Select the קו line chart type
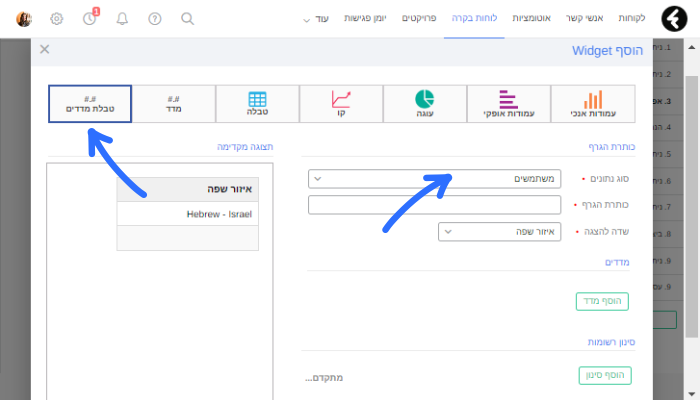The height and width of the screenshot is (400, 700). pos(341,104)
